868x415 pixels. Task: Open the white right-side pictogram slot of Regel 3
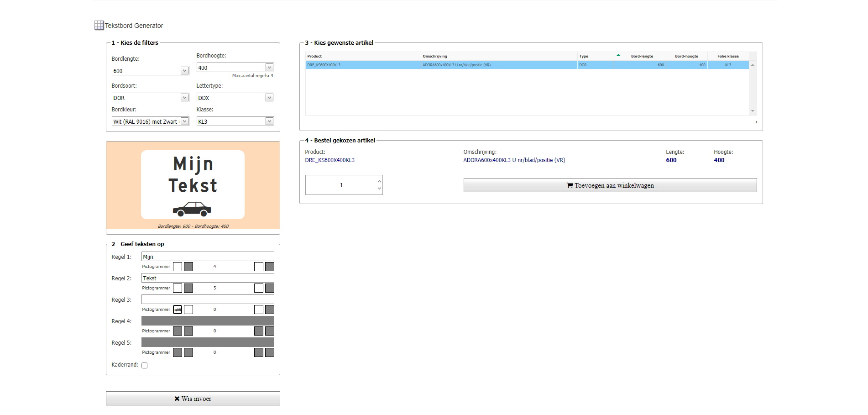click(259, 310)
